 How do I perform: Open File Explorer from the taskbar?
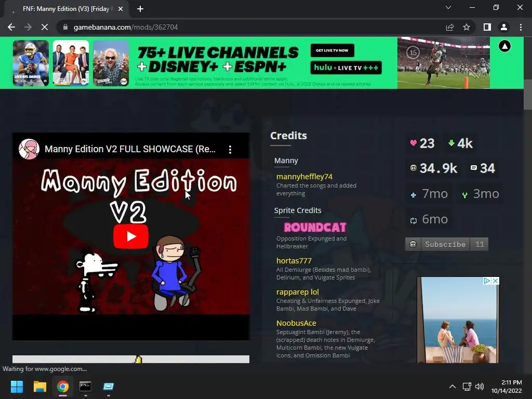tap(39, 387)
